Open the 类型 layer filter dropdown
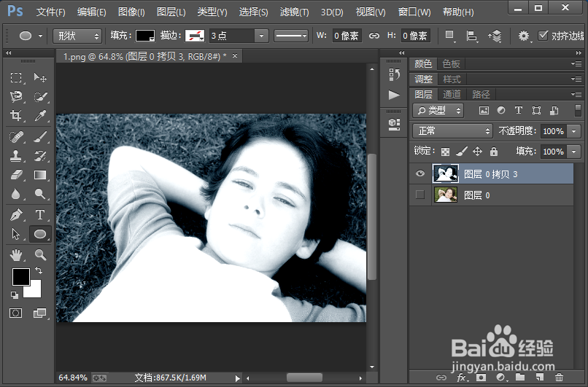 [438, 111]
